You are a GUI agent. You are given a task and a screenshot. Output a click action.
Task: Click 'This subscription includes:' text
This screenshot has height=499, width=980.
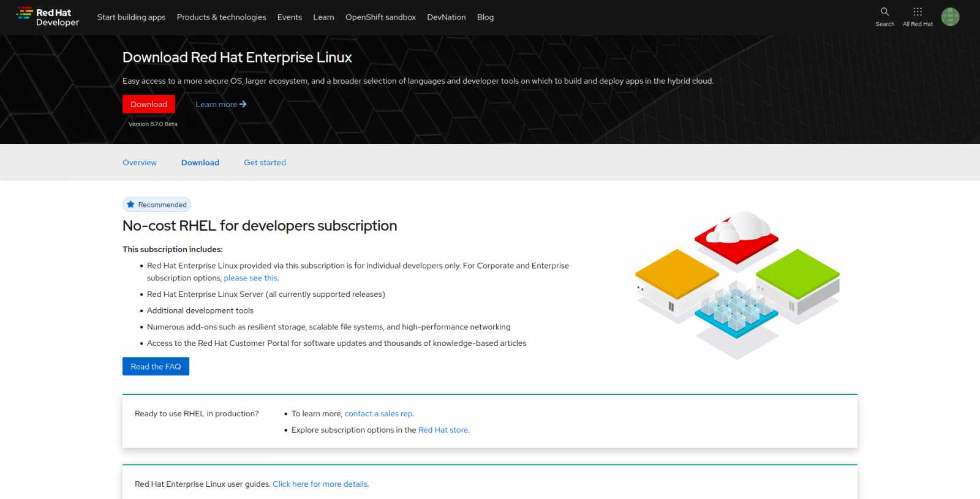(173, 249)
